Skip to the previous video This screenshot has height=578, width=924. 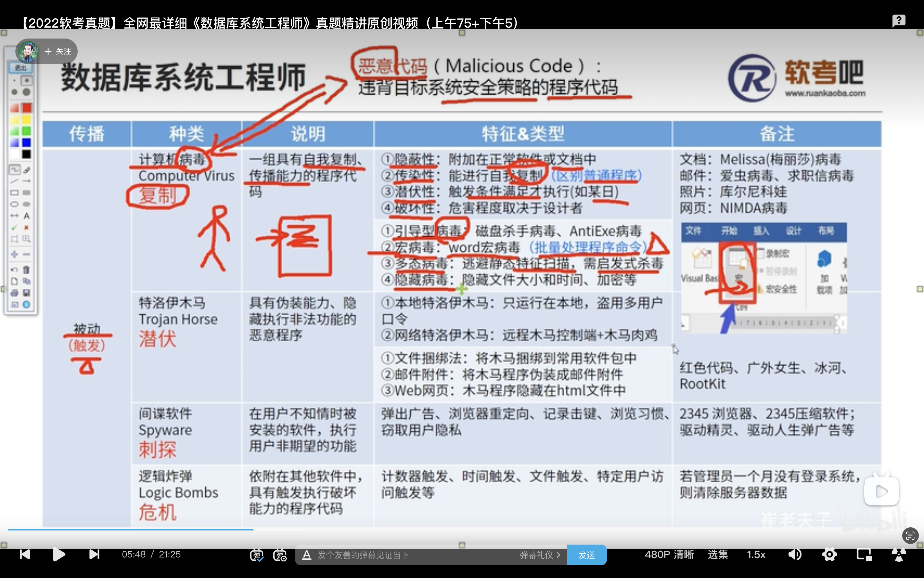[x=25, y=554]
